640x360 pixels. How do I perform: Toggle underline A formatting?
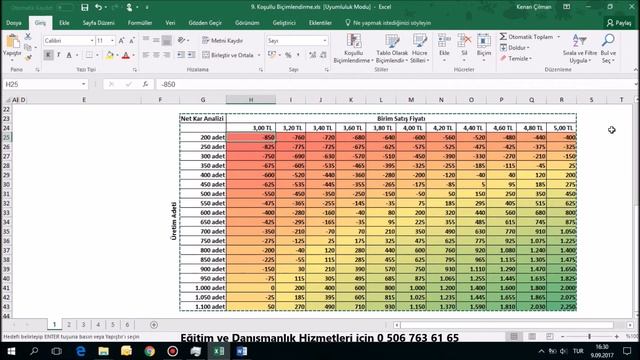tap(69, 55)
